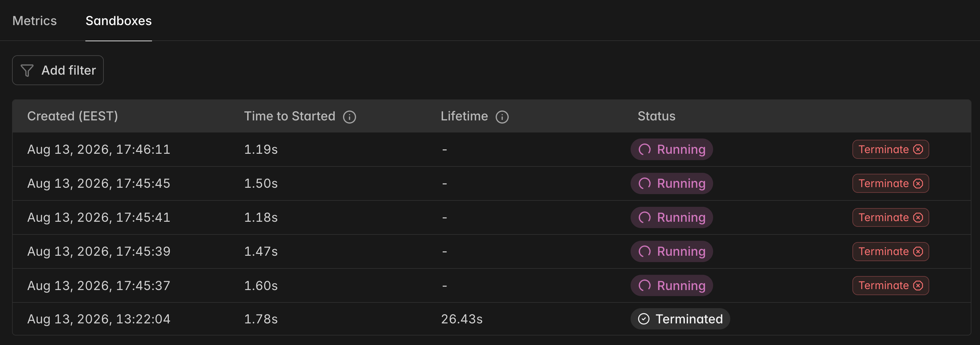Open the Add filter button
The width and height of the screenshot is (980, 345).
coord(58,70)
